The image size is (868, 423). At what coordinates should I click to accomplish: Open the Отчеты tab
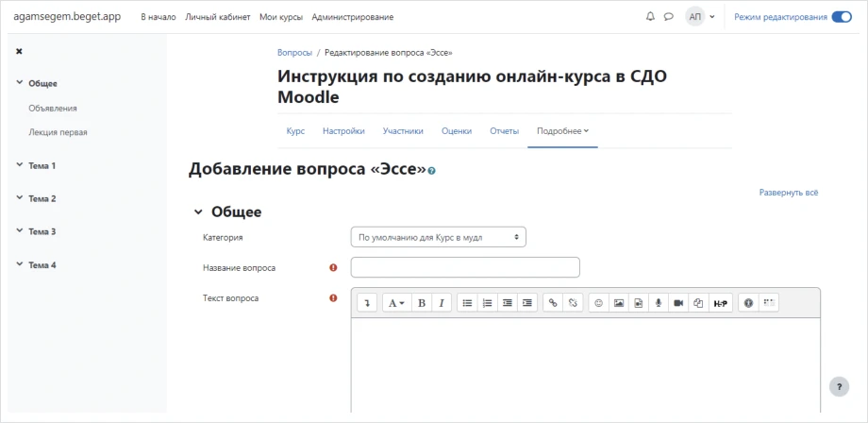505,131
